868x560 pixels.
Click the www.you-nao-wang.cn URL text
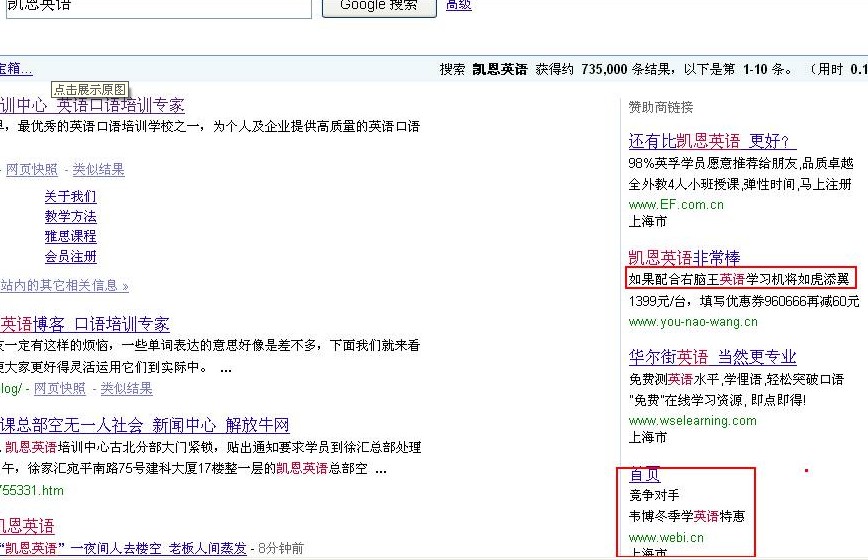coord(693,322)
